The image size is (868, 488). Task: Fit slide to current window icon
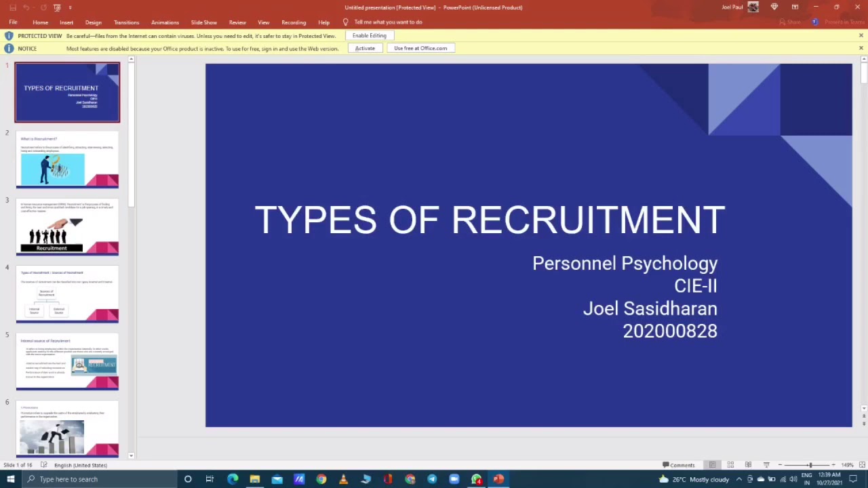click(x=861, y=465)
